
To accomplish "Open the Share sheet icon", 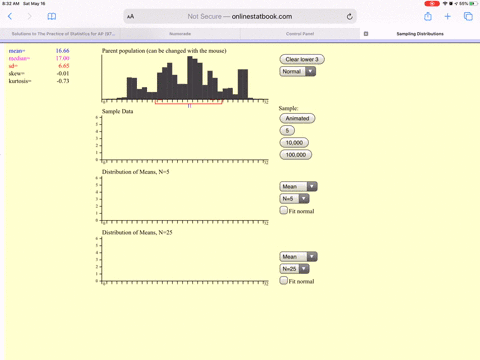I will tap(428, 16).
